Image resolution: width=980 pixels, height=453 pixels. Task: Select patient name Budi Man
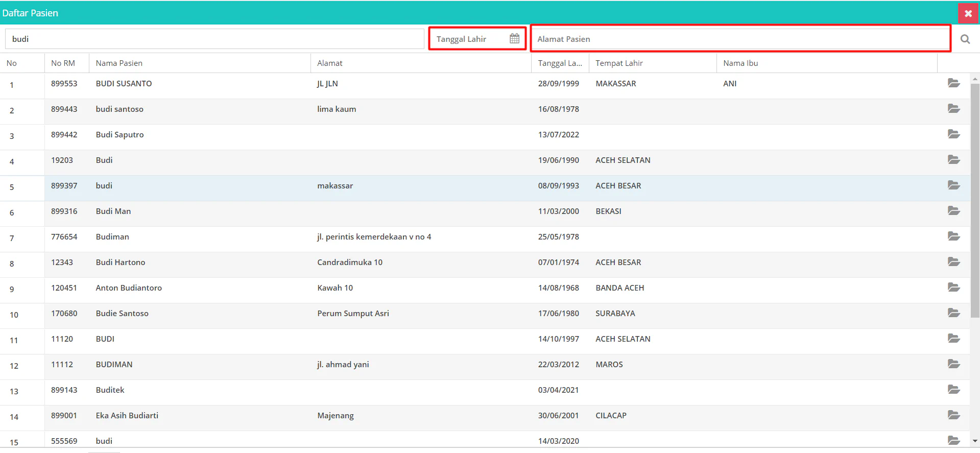pyautogui.click(x=113, y=211)
